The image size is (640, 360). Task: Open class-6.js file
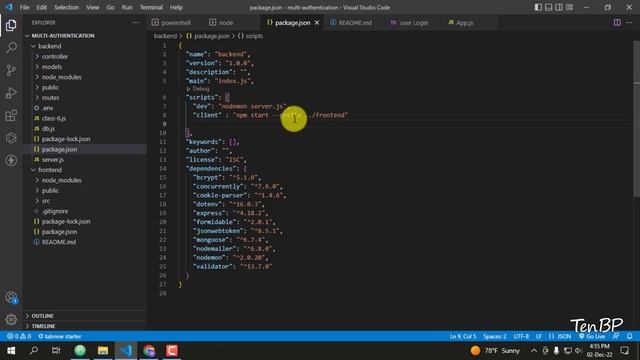(54, 118)
